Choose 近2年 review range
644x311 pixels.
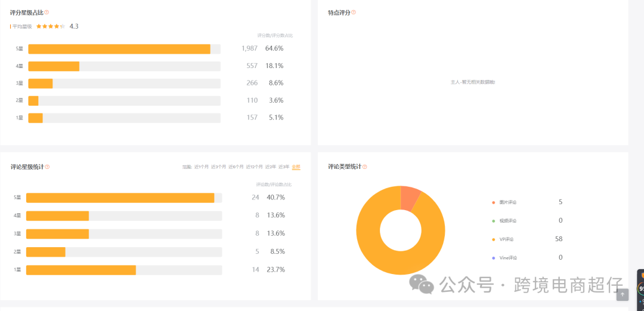[271, 167]
